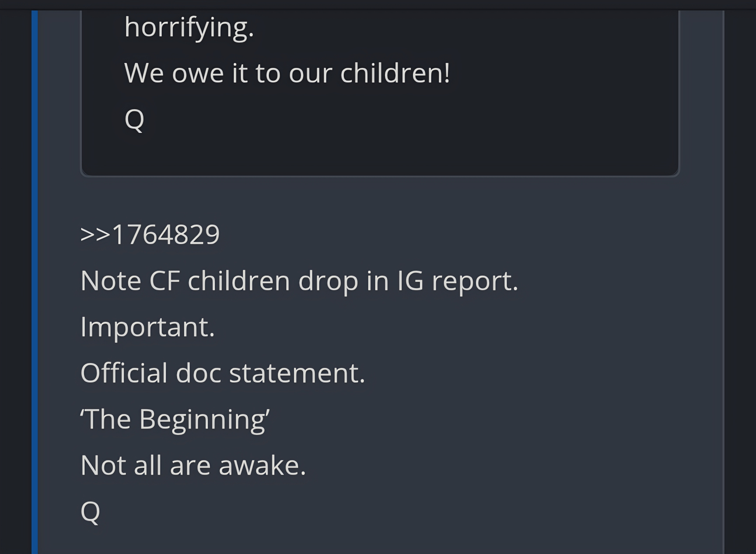
Task: Click the word "IG" in the post
Action: coord(410,281)
